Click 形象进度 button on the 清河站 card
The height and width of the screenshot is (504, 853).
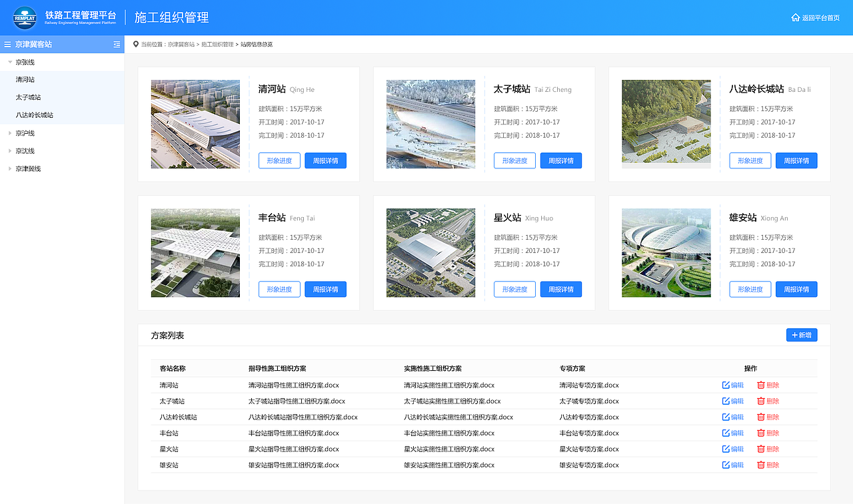(279, 160)
